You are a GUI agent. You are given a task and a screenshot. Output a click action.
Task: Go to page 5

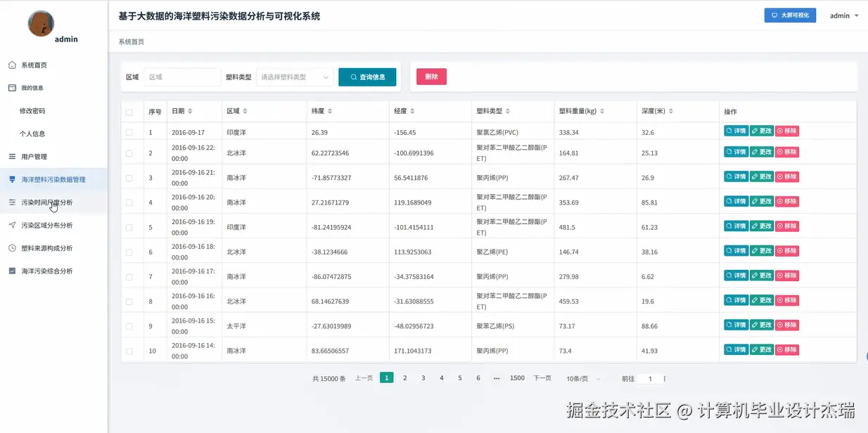pyautogui.click(x=460, y=378)
